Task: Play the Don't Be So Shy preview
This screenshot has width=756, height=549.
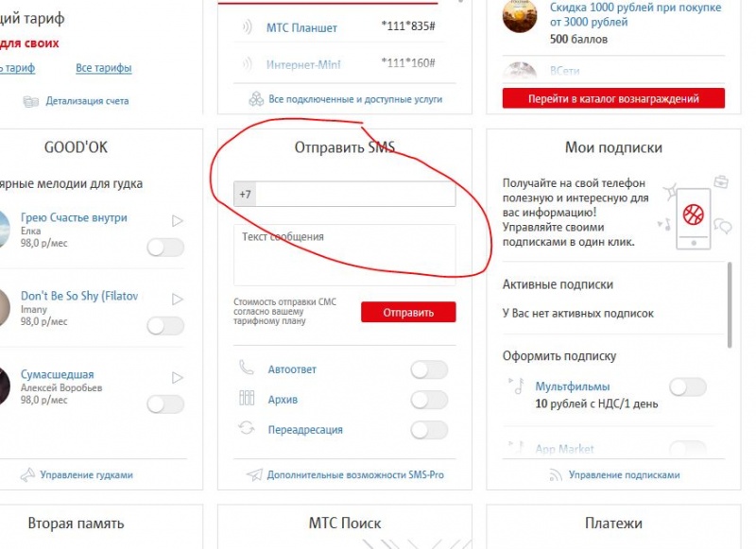Action: click(x=178, y=300)
